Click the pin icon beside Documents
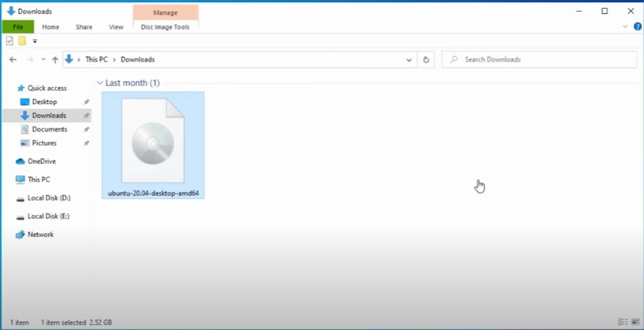This screenshot has width=644, height=330. [x=86, y=130]
